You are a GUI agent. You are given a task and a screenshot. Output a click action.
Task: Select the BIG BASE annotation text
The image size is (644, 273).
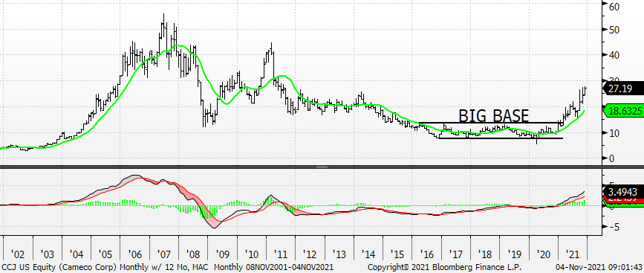pos(493,116)
